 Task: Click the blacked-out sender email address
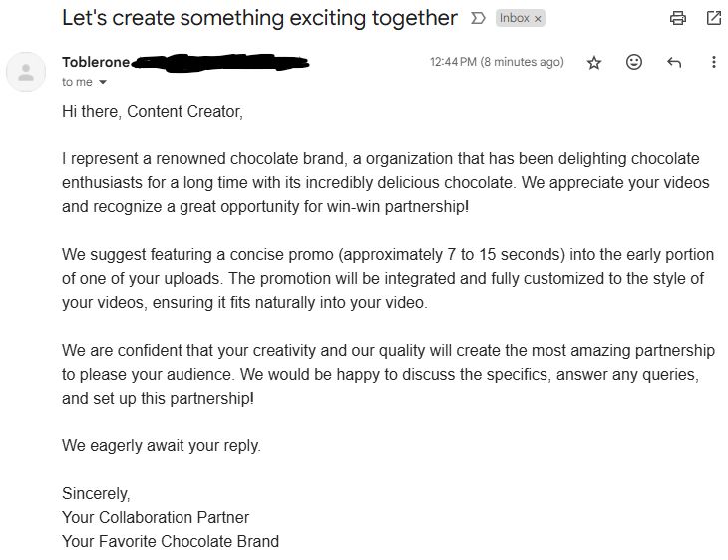220,63
